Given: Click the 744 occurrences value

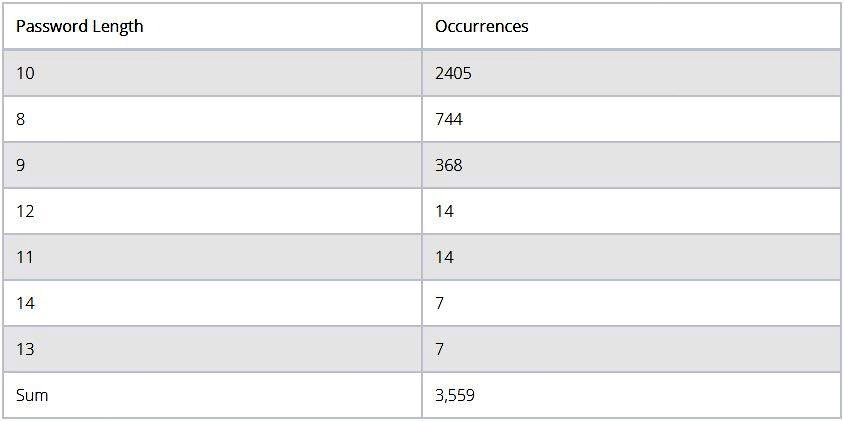Looking at the screenshot, I should (448, 119).
